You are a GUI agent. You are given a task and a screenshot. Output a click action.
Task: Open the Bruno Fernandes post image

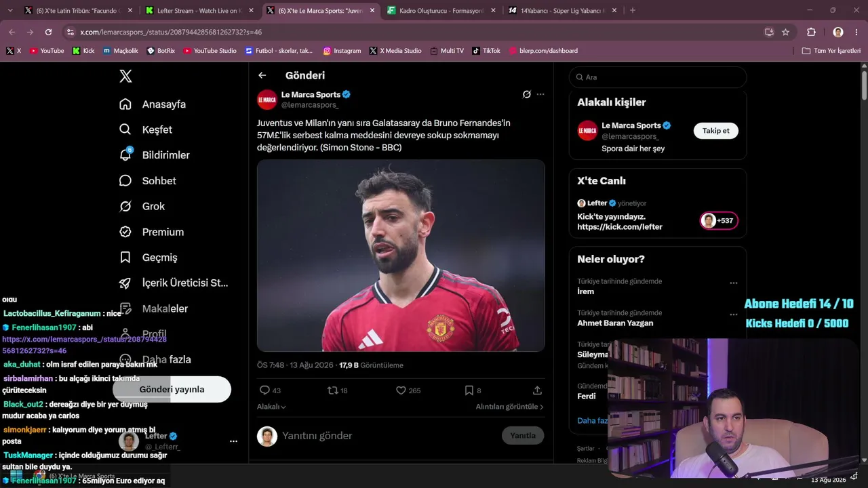tap(401, 256)
